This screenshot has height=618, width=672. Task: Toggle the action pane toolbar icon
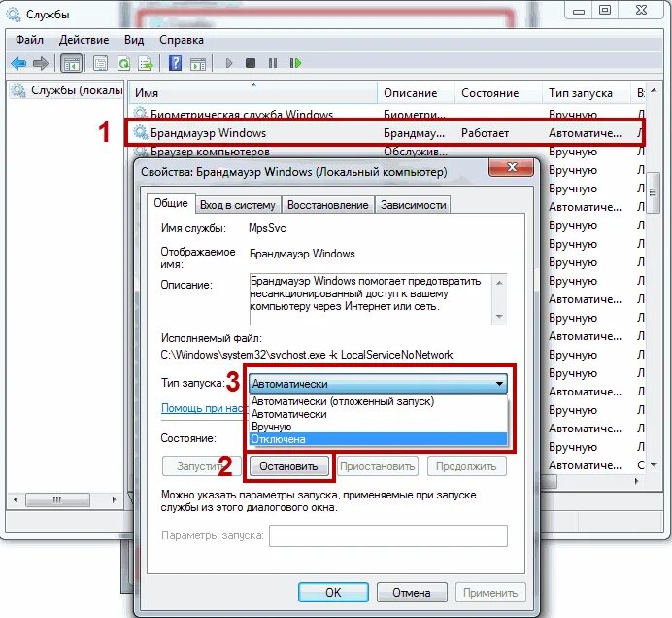tap(198, 64)
